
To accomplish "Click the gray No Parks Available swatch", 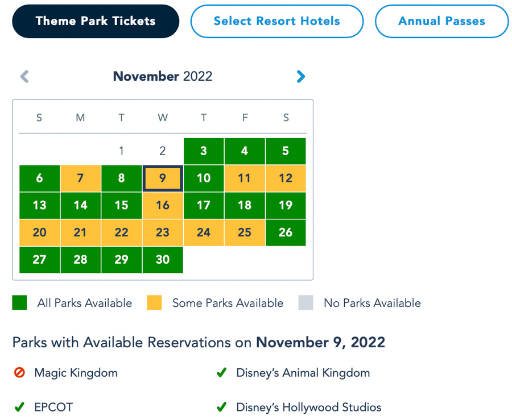I will coord(305,303).
